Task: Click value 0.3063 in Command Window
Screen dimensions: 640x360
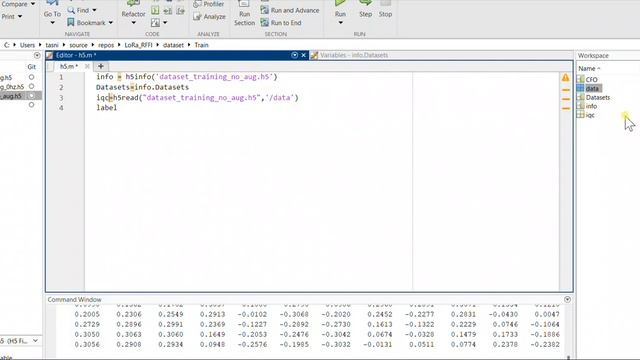Action: 129,334
